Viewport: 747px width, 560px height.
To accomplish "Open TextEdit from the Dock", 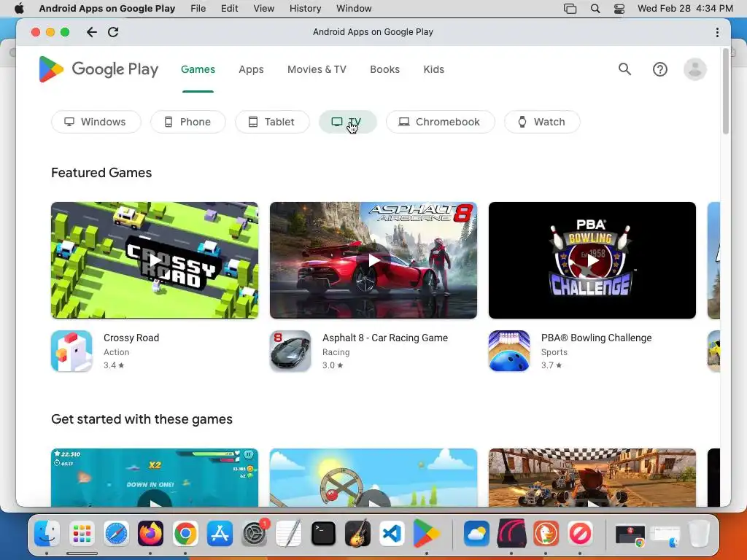I will (x=288, y=533).
